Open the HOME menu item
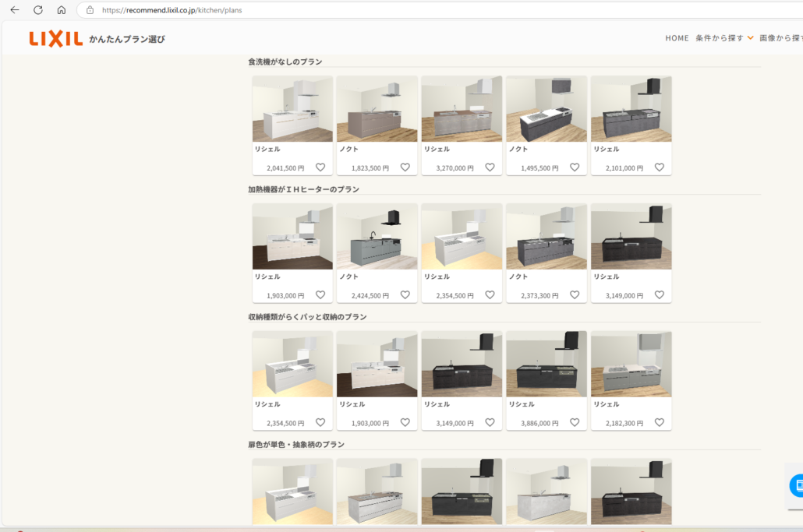The height and width of the screenshot is (532, 803). [677, 38]
